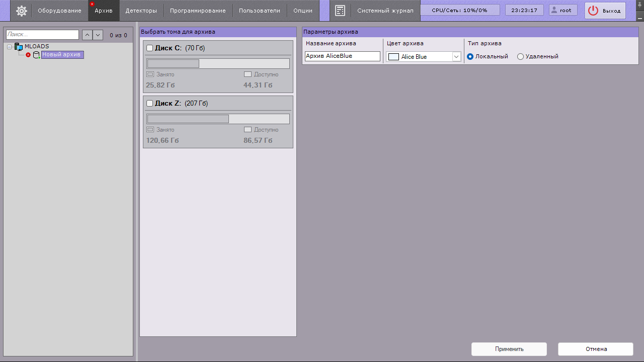Open the Системный журнал section
Viewport: 644px width, 362px height.
pos(385,11)
